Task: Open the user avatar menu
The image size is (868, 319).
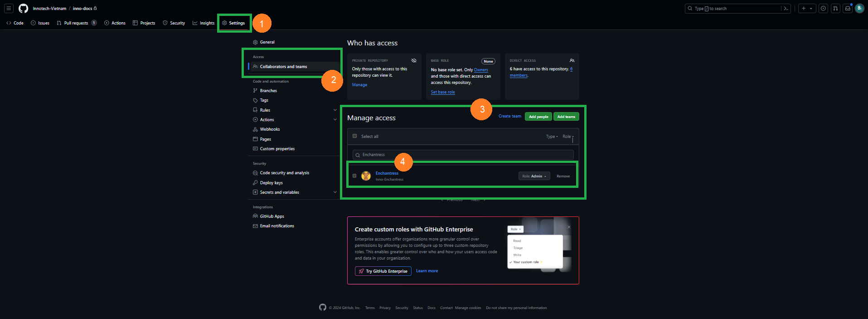Action: coord(859,8)
